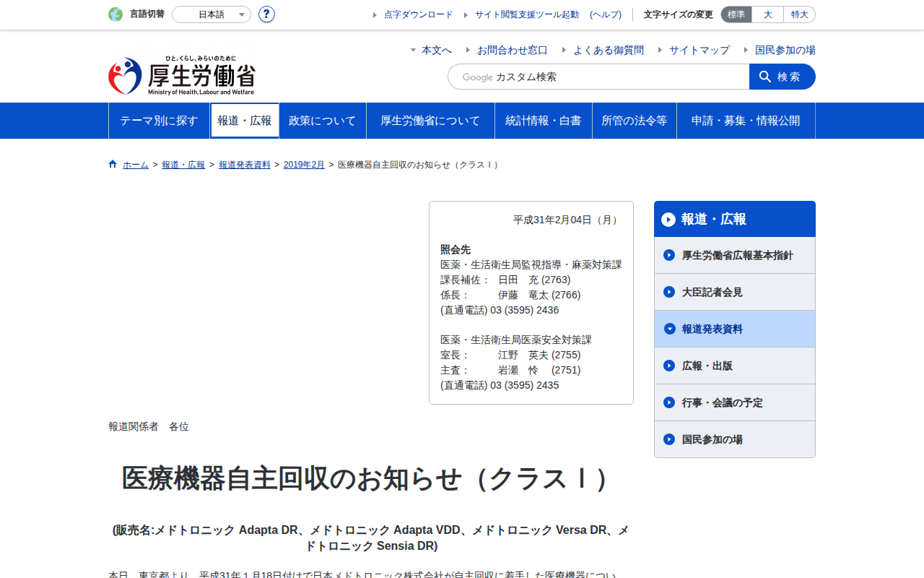Open テーマ別に探す menu
Viewport: 924px width, 578px height.
pos(159,121)
